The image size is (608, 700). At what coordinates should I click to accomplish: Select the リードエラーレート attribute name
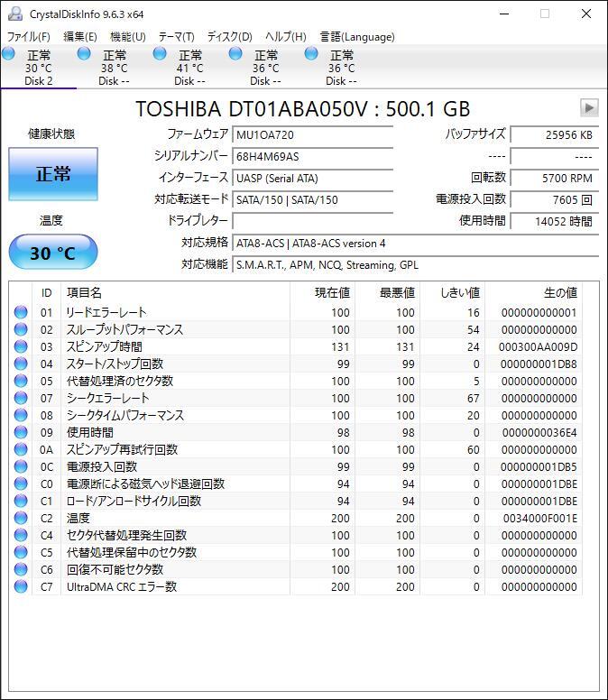[x=106, y=312]
